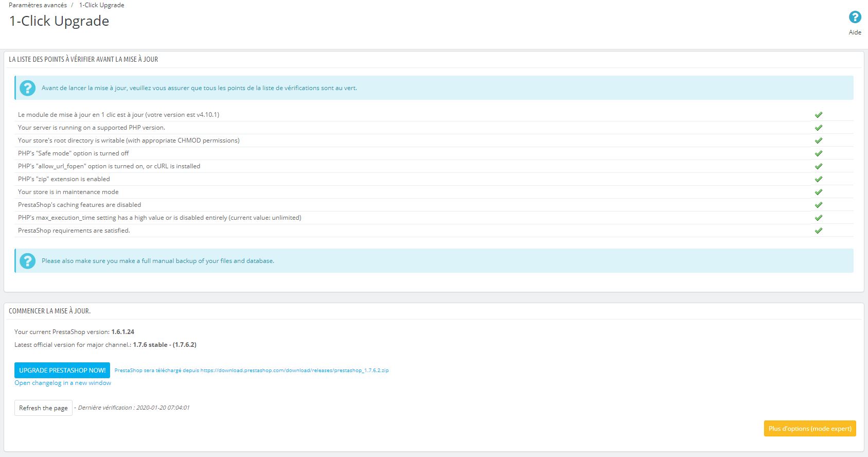Screen dimensions: 868x457
Task: Start upgrade with UPGRADE PRESTASHOP NOW! button
Action: click(x=62, y=370)
